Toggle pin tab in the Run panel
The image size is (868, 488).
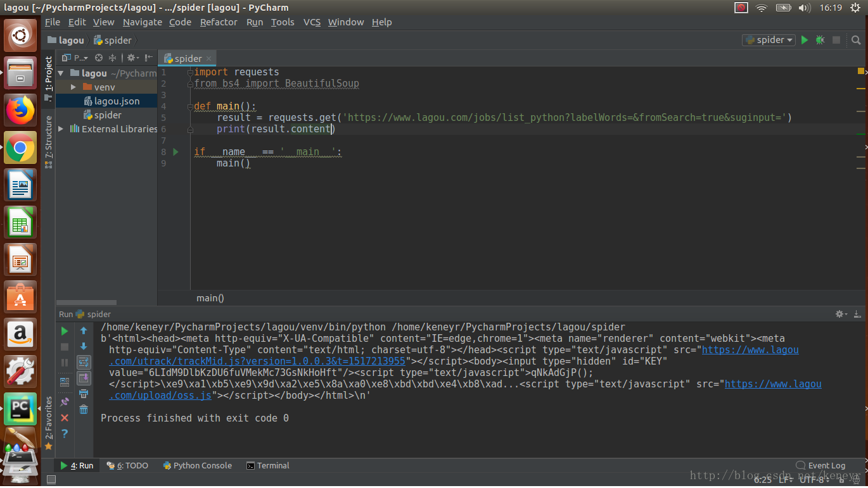(65, 402)
